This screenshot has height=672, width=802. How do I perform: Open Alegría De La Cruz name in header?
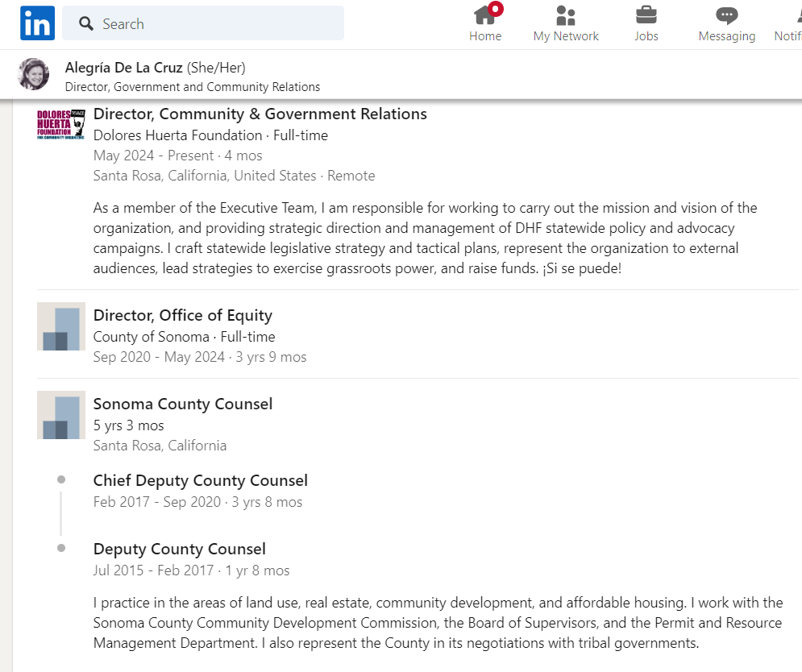point(124,68)
